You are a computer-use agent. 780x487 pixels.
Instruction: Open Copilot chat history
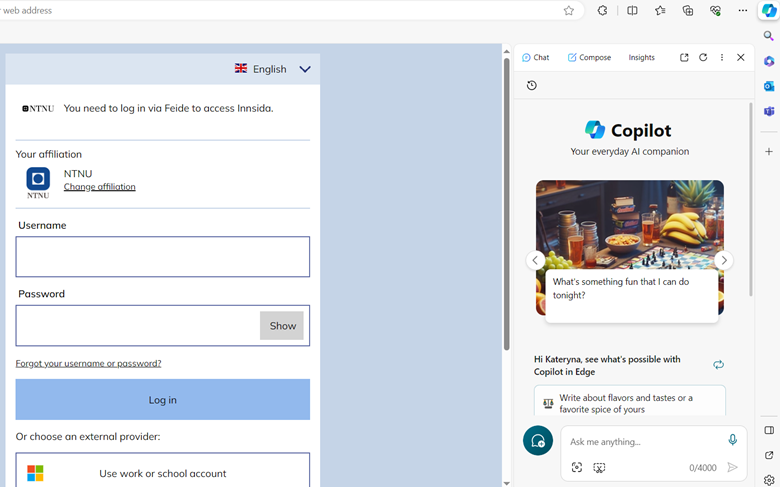pyautogui.click(x=532, y=86)
